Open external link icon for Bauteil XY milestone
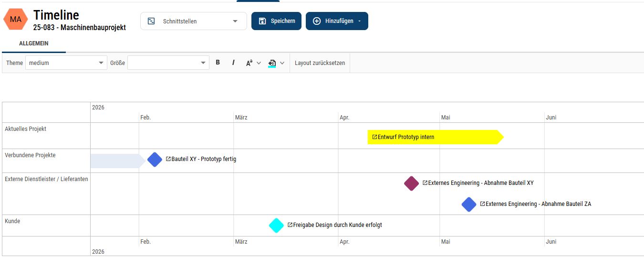This screenshot has width=644, height=258. [168, 159]
